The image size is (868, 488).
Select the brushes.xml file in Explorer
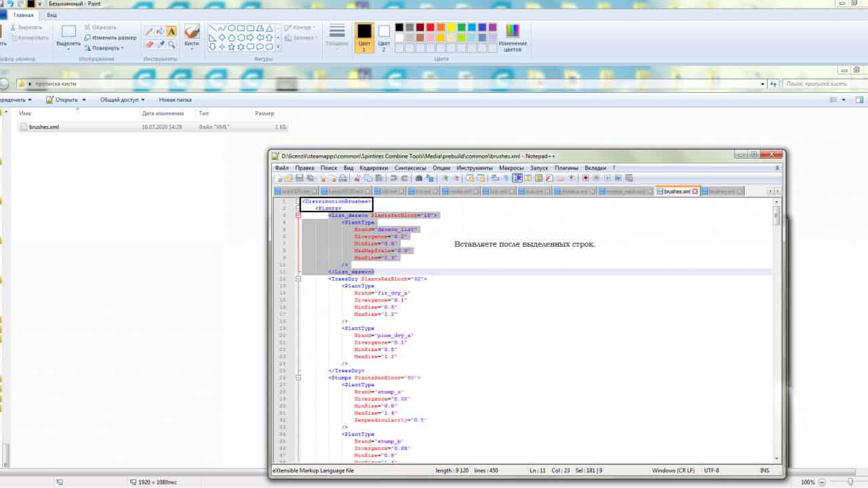coord(43,127)
